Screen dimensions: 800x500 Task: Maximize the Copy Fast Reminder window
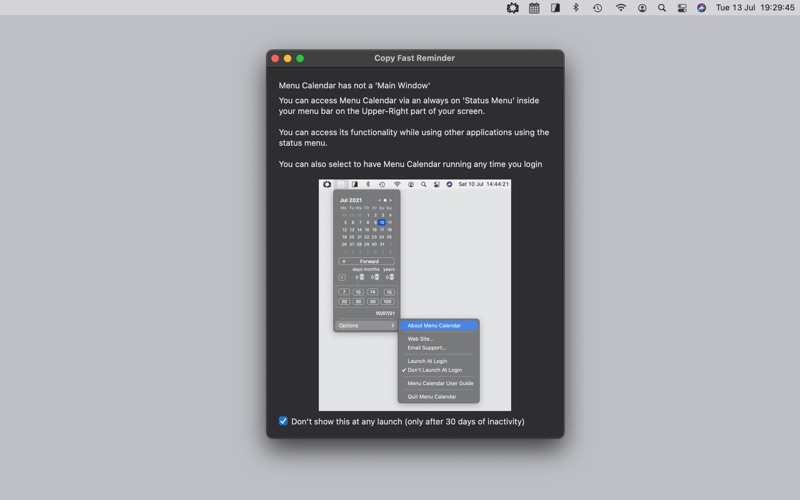tap(300, 58)
